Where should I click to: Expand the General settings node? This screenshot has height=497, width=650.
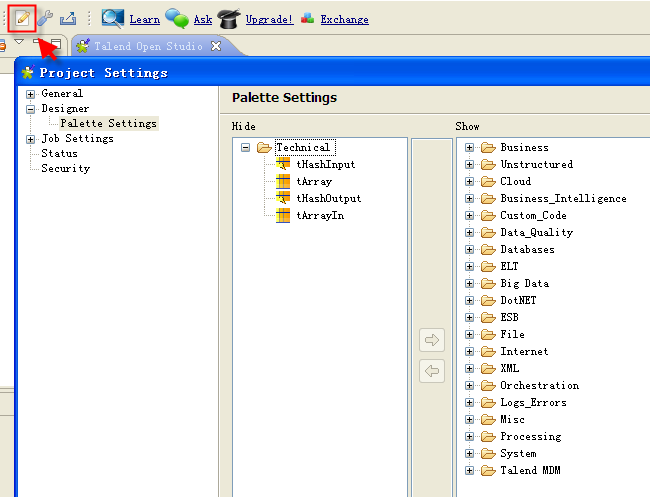coord(31,94)
